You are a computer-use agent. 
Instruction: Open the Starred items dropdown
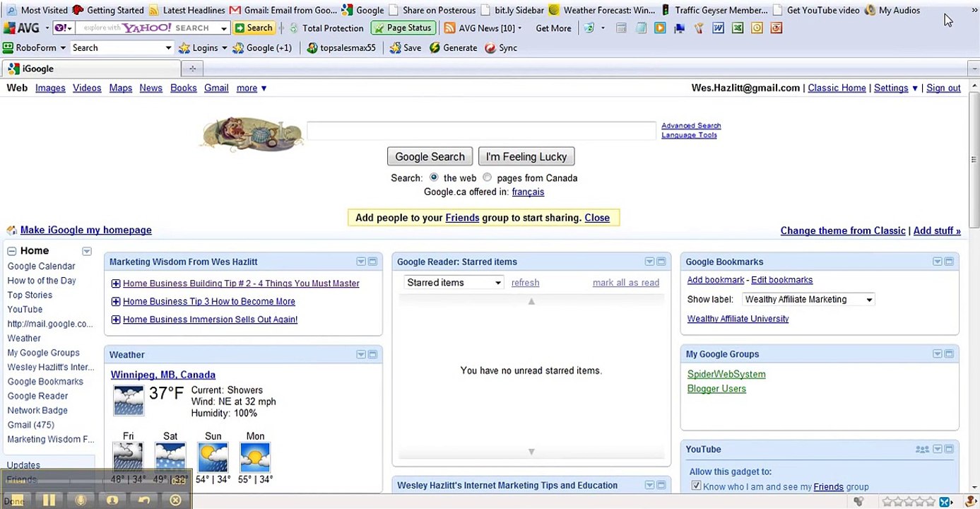[x=454, y=283]
